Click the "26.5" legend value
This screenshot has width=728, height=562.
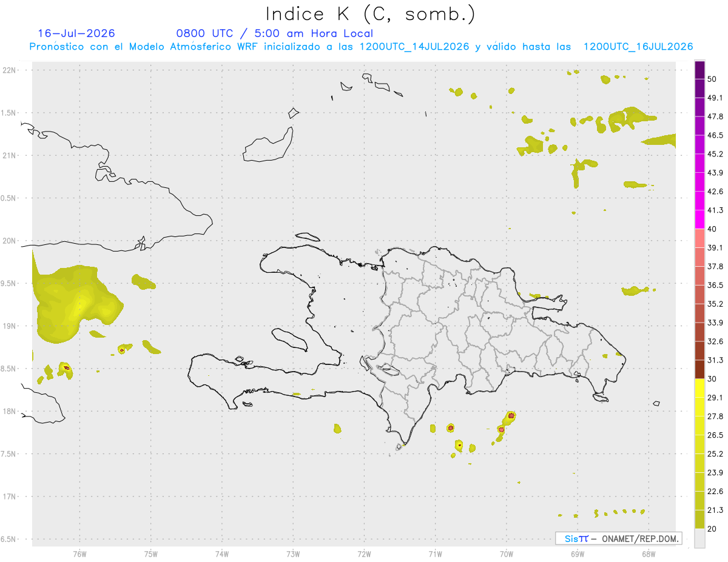click(x=715, y=435)
